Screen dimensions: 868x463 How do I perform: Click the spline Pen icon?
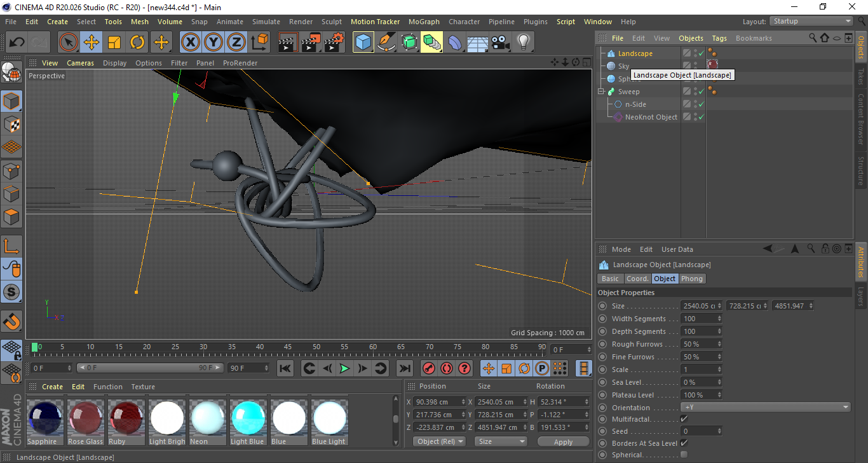[386, 43]
